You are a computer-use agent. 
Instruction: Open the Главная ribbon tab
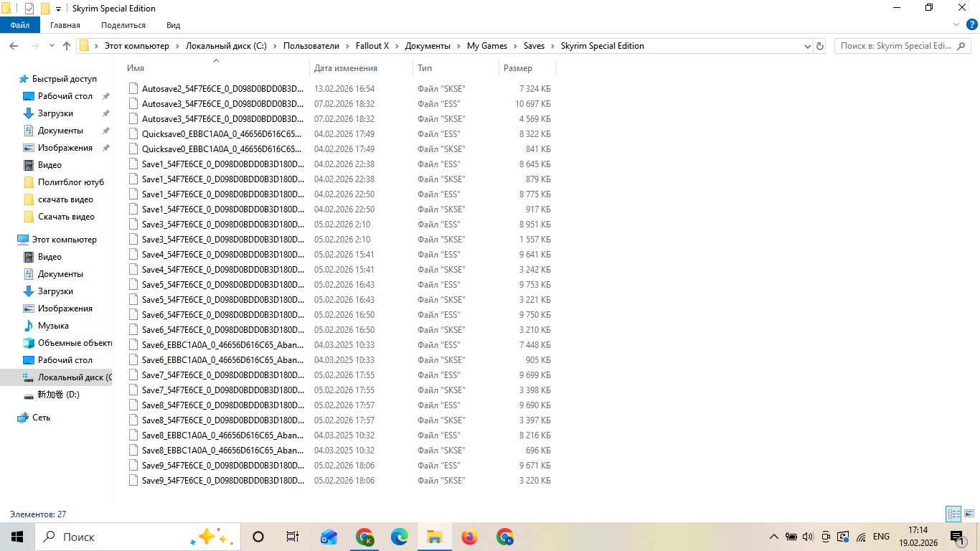pyautogui.click(x=65, y=25)
